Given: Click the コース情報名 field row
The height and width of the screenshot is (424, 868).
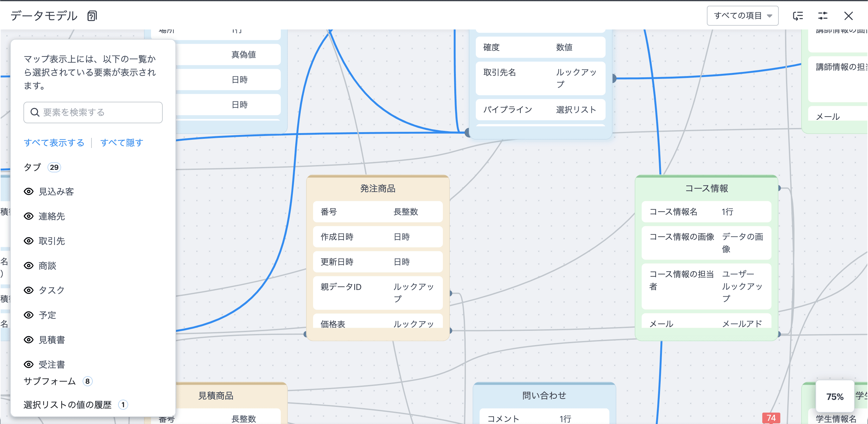Looking at the screenshot, I should (706, 212).
